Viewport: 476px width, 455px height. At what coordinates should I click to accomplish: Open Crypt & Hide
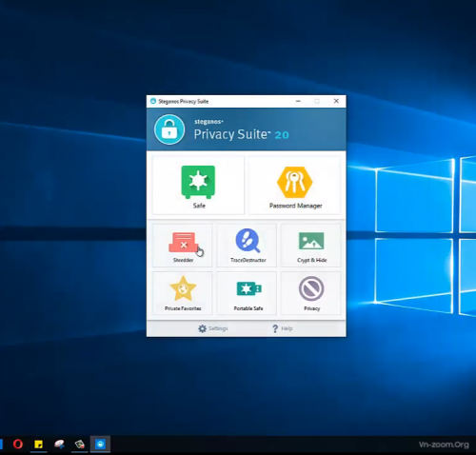pos(311,246)
